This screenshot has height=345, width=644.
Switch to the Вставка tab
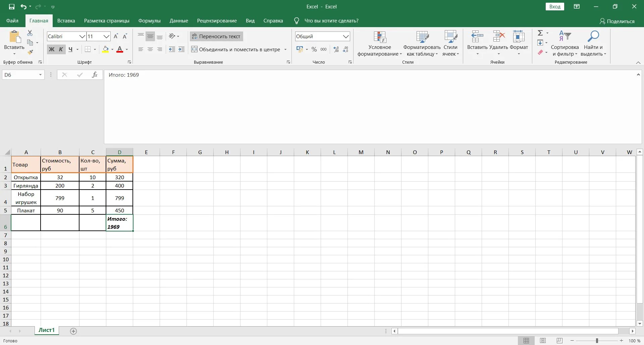[66, 21]
